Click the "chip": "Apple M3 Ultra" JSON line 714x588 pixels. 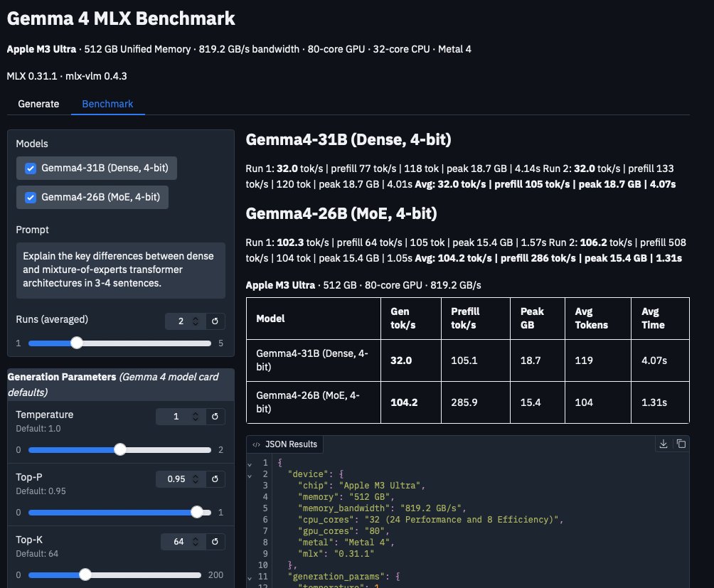pos(361,486)
